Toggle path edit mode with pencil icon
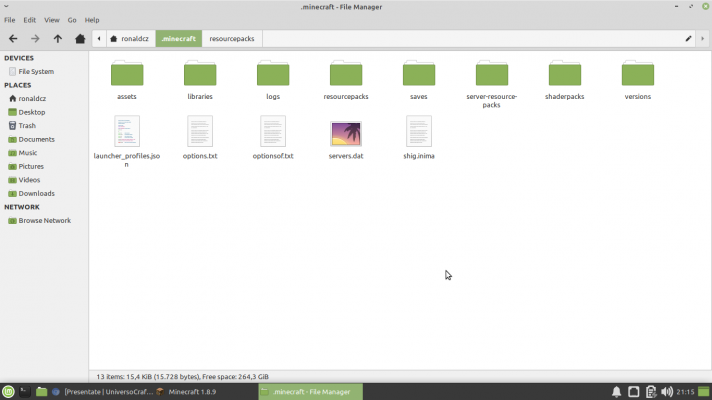712x400 pixels. [x=688, y=39]
